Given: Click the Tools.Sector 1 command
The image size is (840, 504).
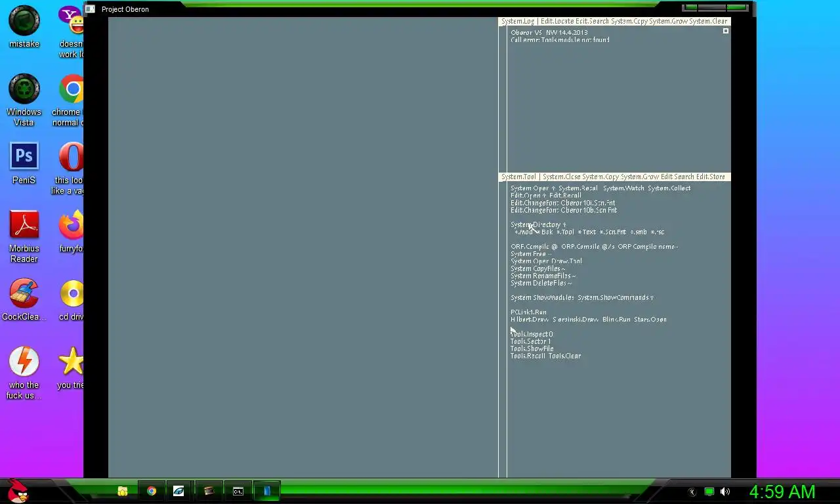Looking at the screenshot, I should (x=531, y=341).
